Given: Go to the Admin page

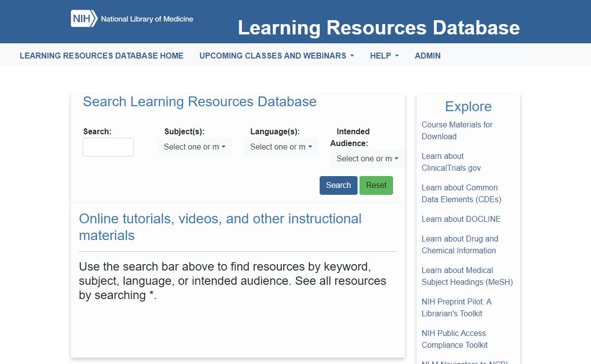Looking at the screenshot, I should coord(427,56).
